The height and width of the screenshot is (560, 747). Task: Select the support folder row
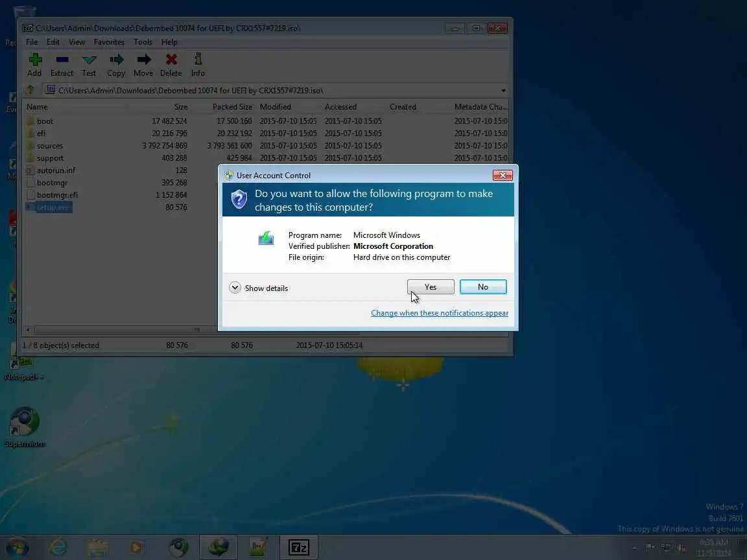pyautogui.click(x=267, y=158)
